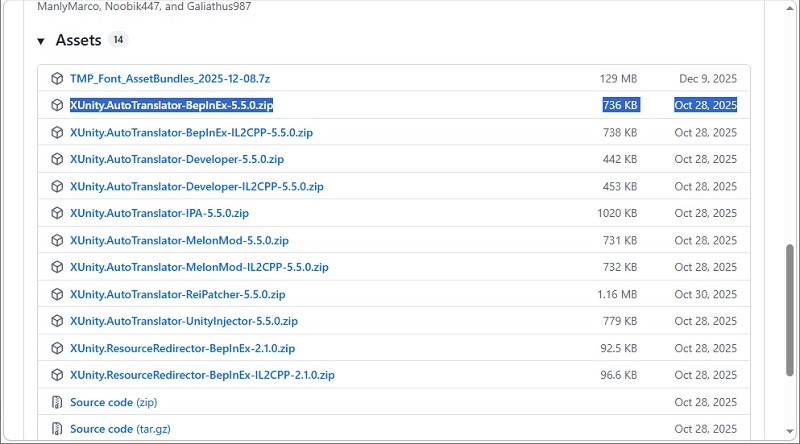Download XUnity.AutoTranslator-Developer-IL2CPP-5.5.0.zip

(x=196, y=186)
